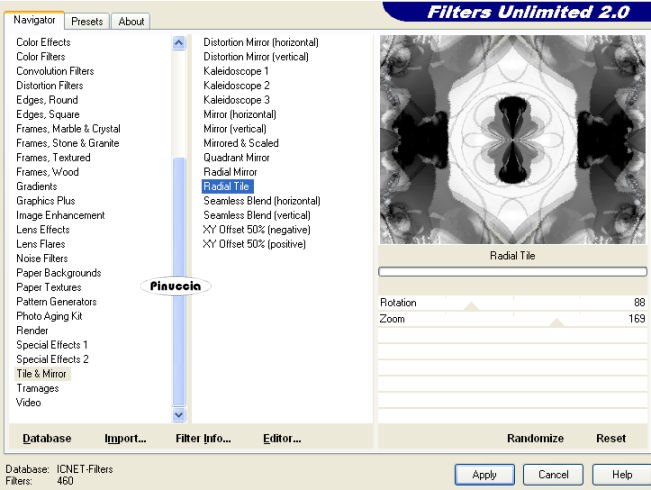Select Frames, Textured category
Viewport: 651px width, 490px height.
53,157
